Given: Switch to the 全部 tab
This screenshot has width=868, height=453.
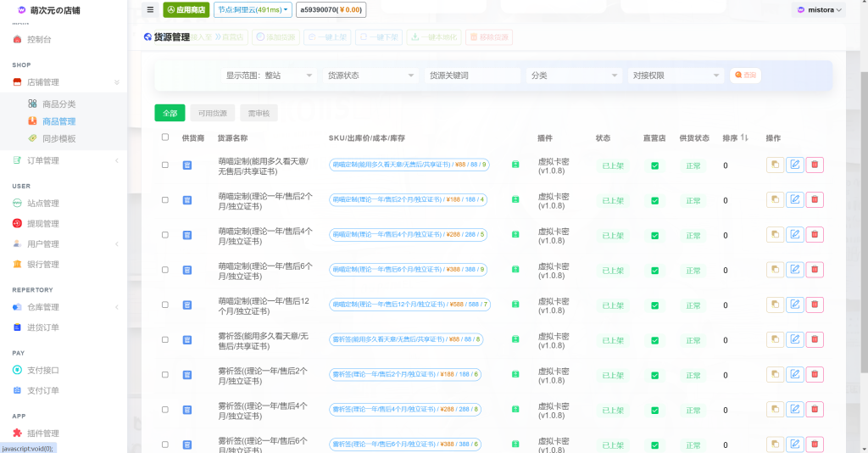Looking at the screenshot, I should (x=170, y=113).
